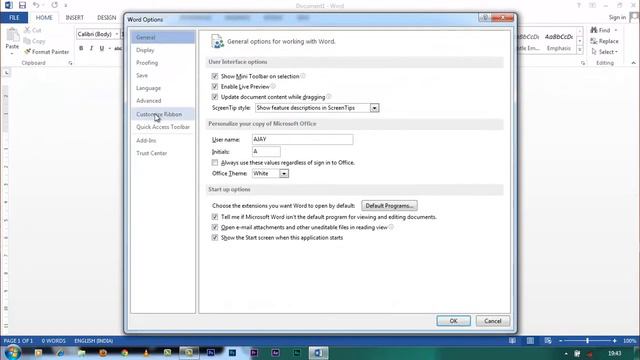The height and width of the screenshot is (360, 640).
Task: Click the Save icon in Quick Access Toolbar
Action: click(22, 5)
